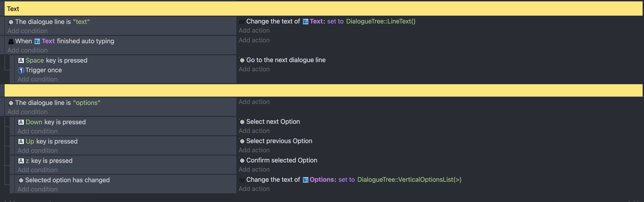
Task: Click keyboard icon next to Space key condition
Action: [x=21, y=61]
